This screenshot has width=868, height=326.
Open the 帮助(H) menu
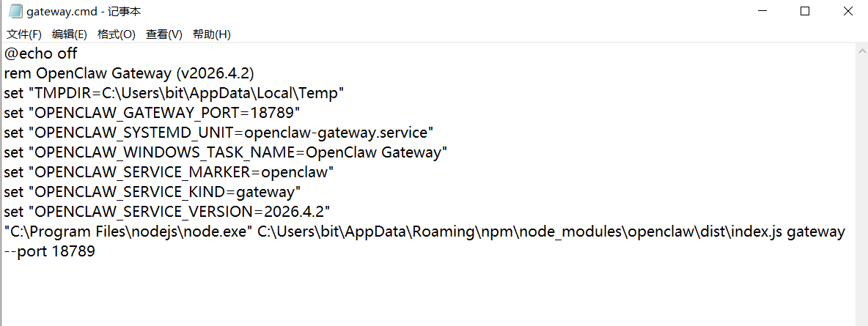[212, 34]
